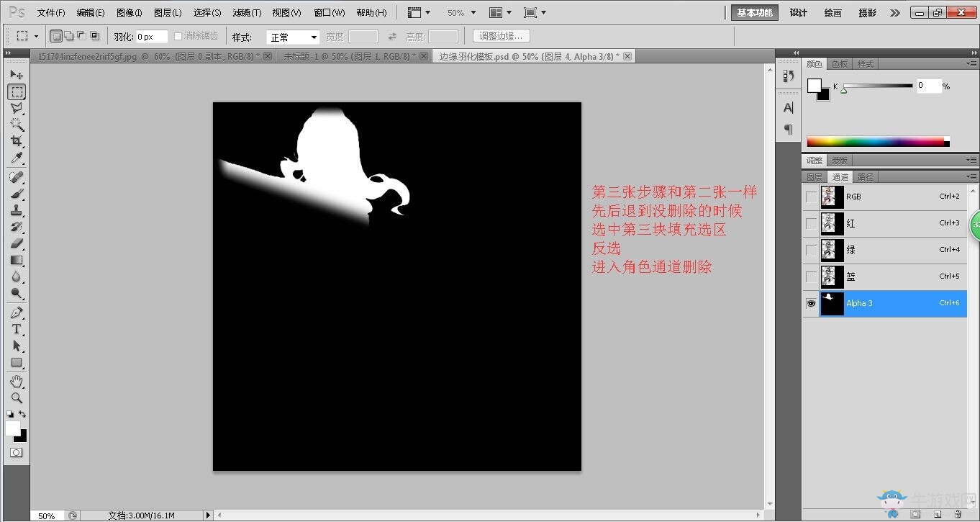
Task: Click the 调整边缘 refine edge button
Action: tap(502, 36)
